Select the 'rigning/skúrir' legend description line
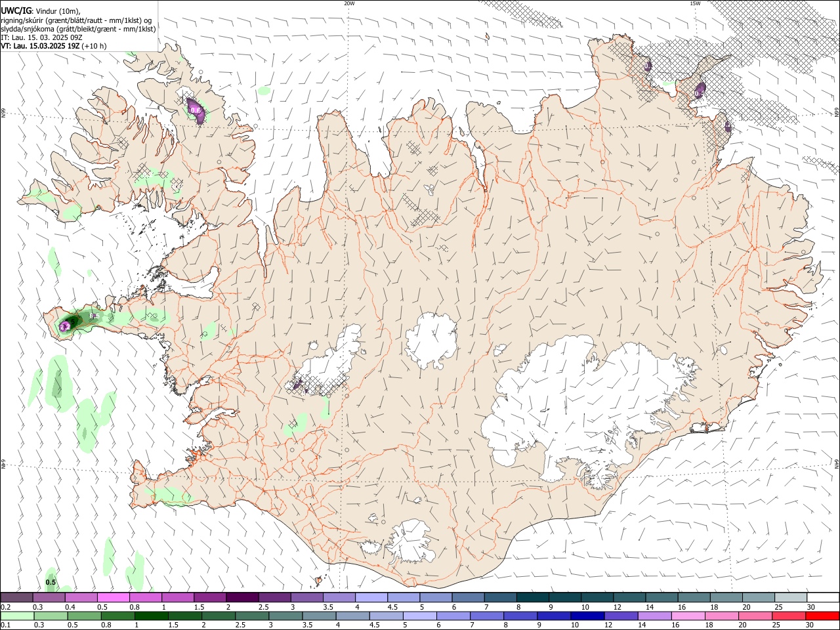Image resolution: width=840 pixels, height=630 pixels. (x=76, y=20)
